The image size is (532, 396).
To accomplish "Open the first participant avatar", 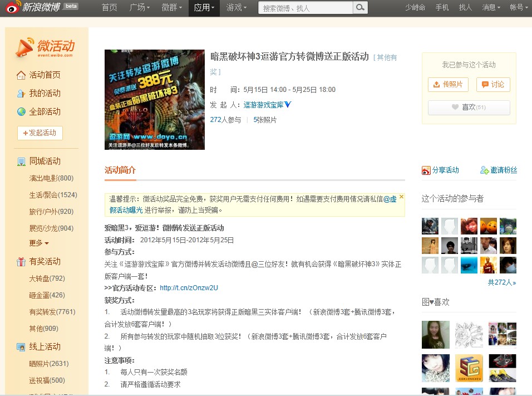I will pos(430,226).
